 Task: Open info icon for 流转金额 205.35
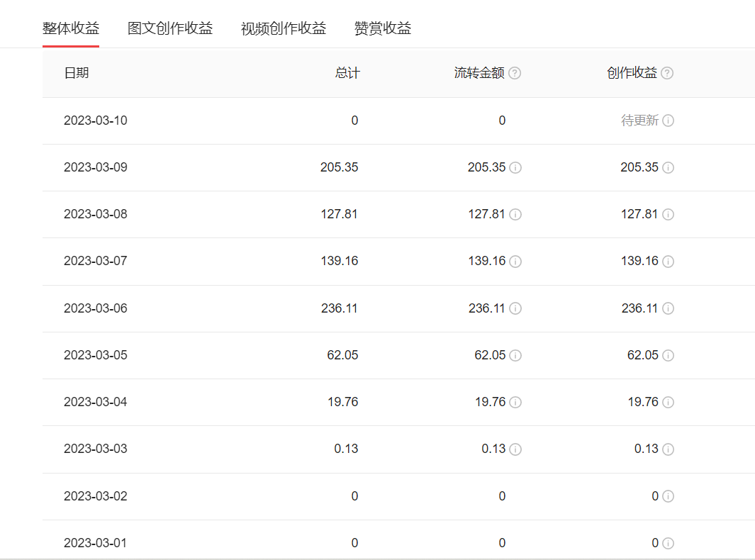tap(515, 168)
